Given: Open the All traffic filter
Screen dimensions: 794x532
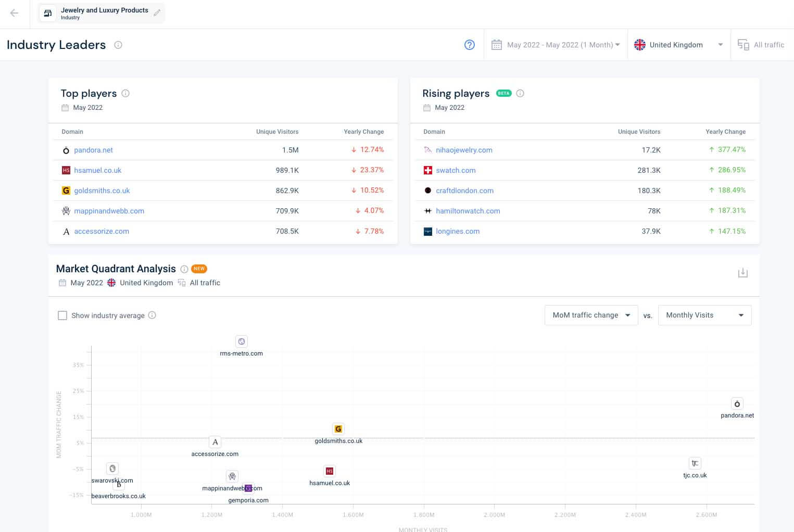Looking at the screenshot, I should tap(761, 45).
